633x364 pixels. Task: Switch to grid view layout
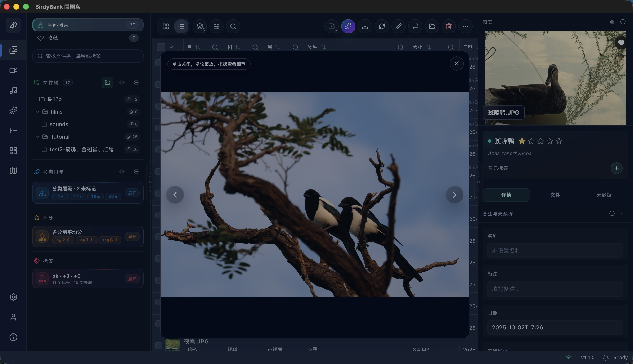pos(166,26)
